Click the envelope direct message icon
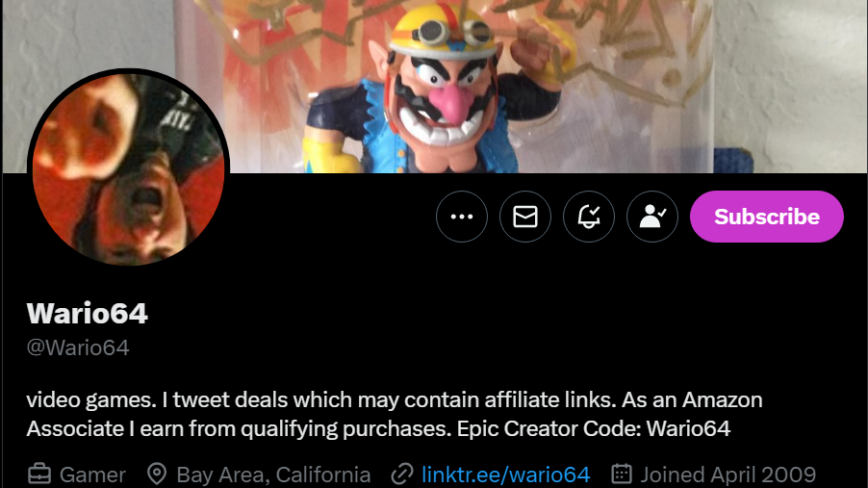This screenshot has height=488, width=868. pyautogui.click(x=525, y=217)
